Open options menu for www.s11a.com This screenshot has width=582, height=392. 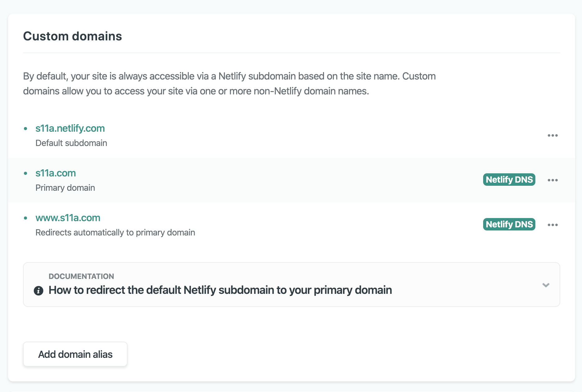[x=552, y=225]
